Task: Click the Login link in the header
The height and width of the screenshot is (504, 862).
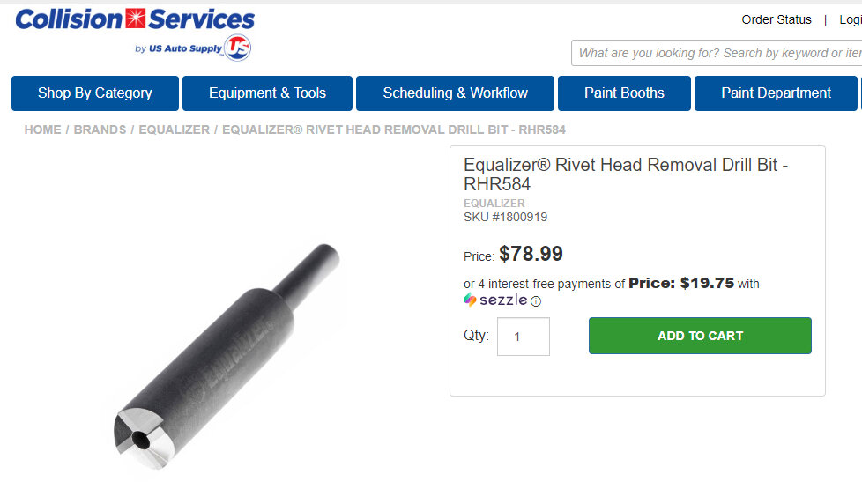Action: tap(850, 19)
